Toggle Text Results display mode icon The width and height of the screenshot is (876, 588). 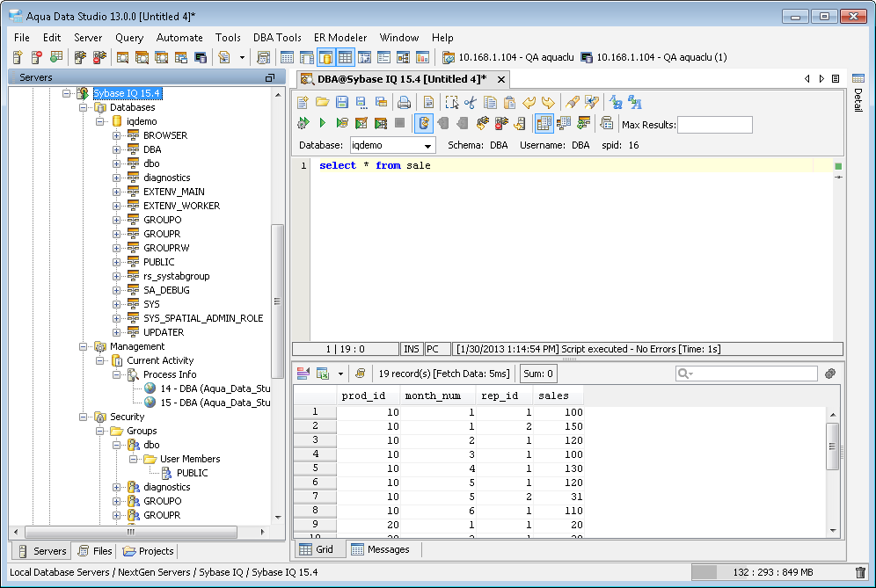point(563,123)
